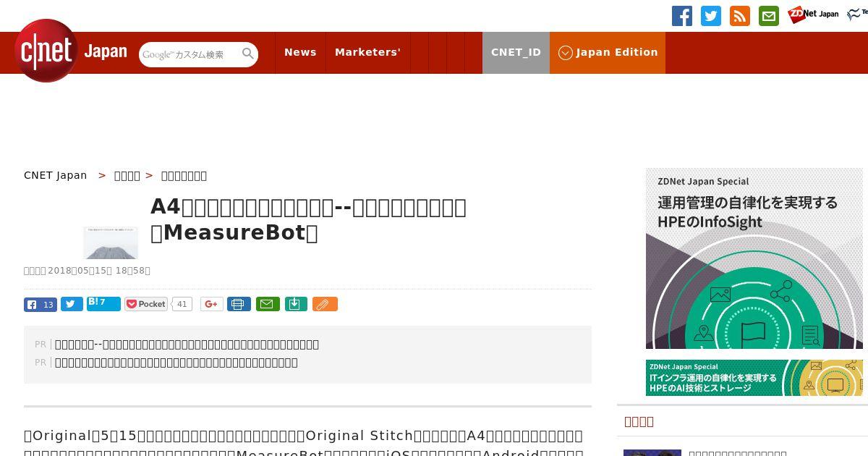Email the article with envelope icon

tap(266, 304)
